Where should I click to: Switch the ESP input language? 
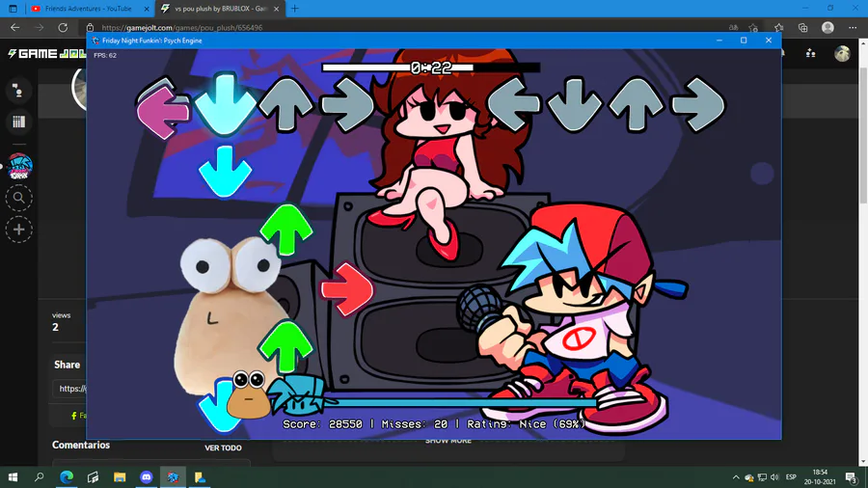[791, 477]
